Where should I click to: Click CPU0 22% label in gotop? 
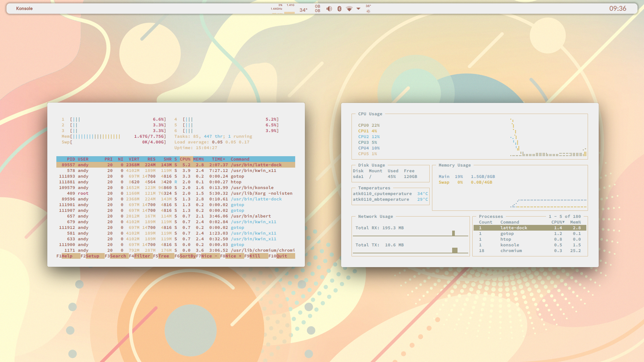tap(369, 125)
